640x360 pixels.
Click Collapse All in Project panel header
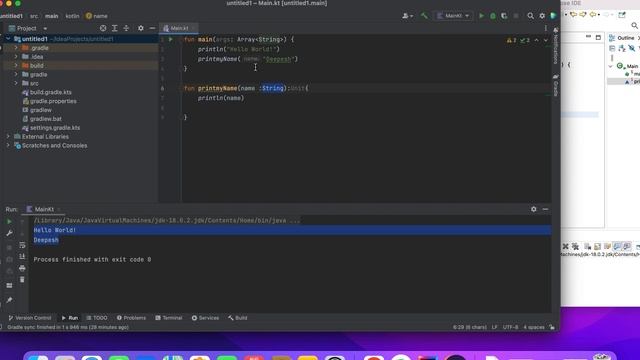[126, 28]
